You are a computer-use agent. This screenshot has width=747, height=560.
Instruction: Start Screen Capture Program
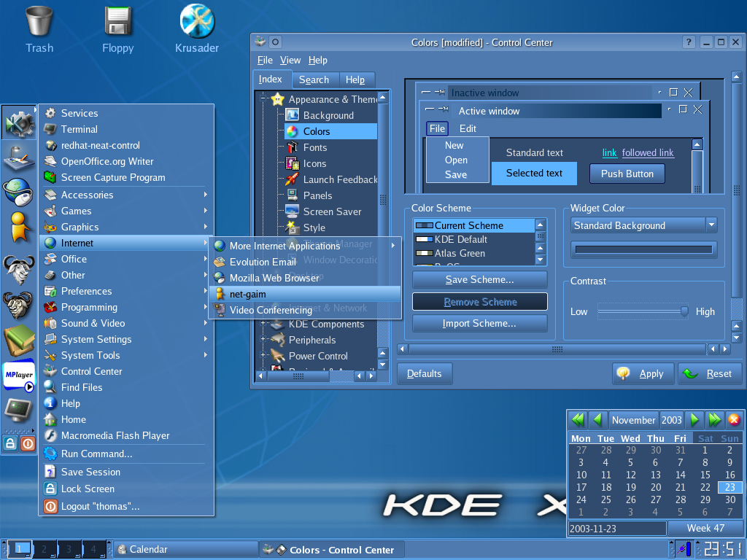click(126, 178)
